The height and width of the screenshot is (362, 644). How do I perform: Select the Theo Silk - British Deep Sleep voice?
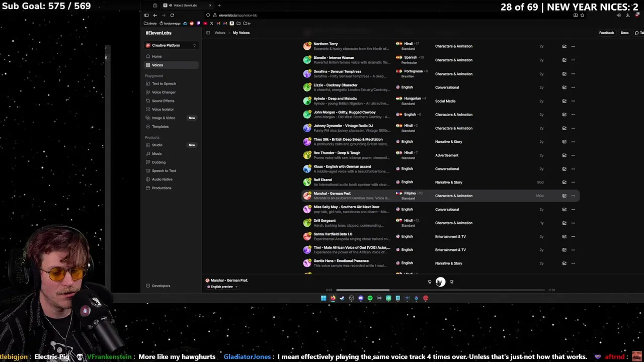point(348,139)
